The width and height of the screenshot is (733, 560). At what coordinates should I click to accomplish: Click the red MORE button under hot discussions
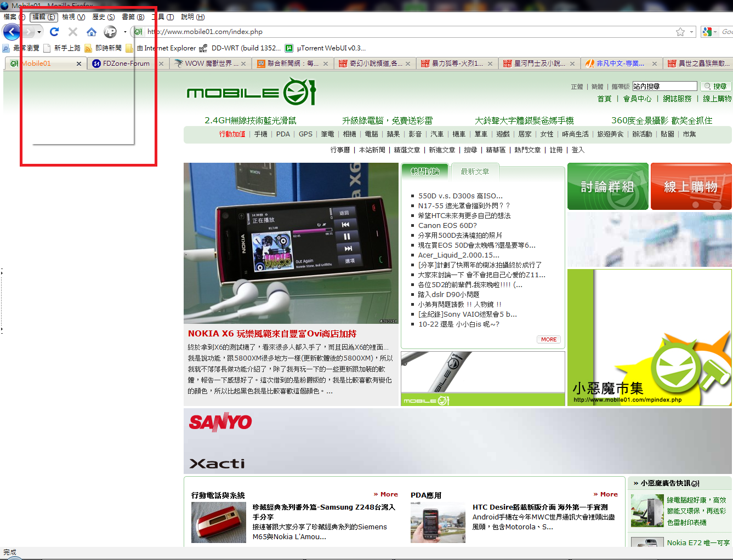click(548, 339)
